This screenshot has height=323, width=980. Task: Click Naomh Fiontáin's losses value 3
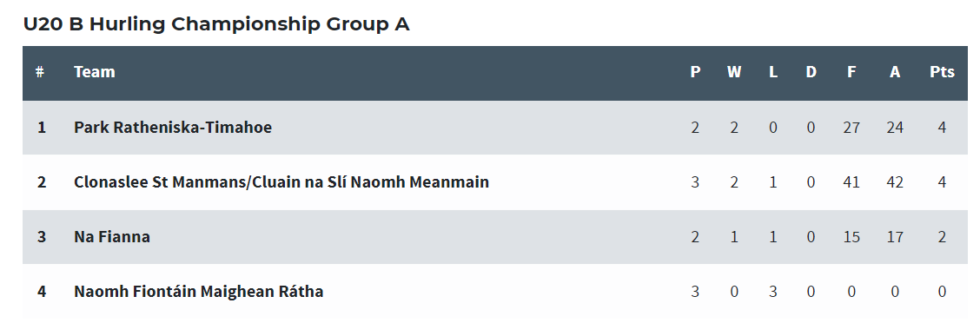[773, 291]
